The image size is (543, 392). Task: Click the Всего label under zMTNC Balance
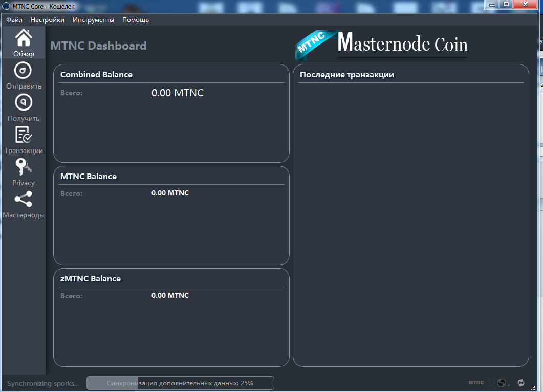pos(71,296)
